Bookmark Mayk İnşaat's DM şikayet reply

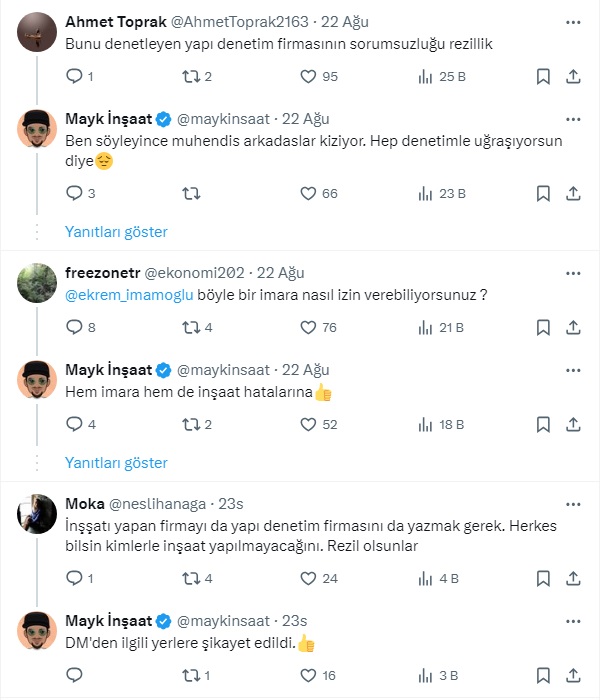(543, 676)
